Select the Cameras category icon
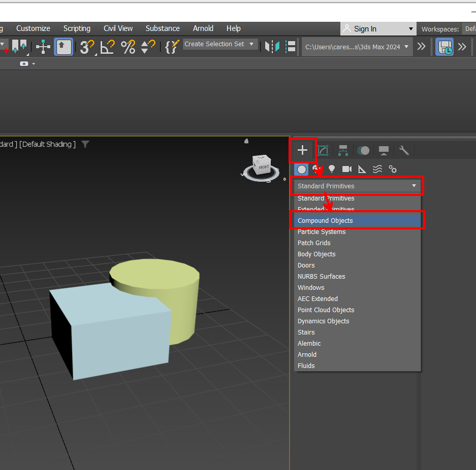This screenshot has width=476, height=470. [346, 169]
